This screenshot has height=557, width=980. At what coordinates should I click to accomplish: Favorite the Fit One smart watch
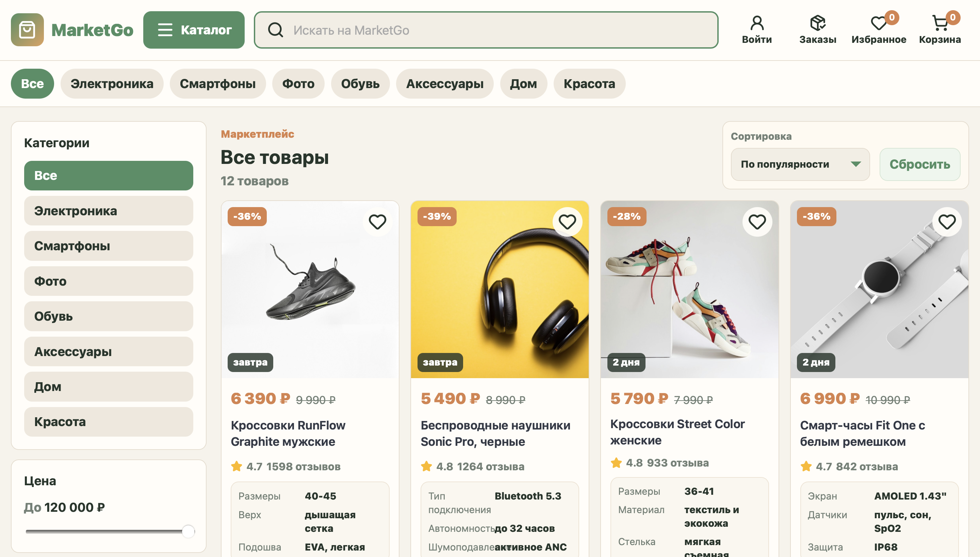pos(947,222)
